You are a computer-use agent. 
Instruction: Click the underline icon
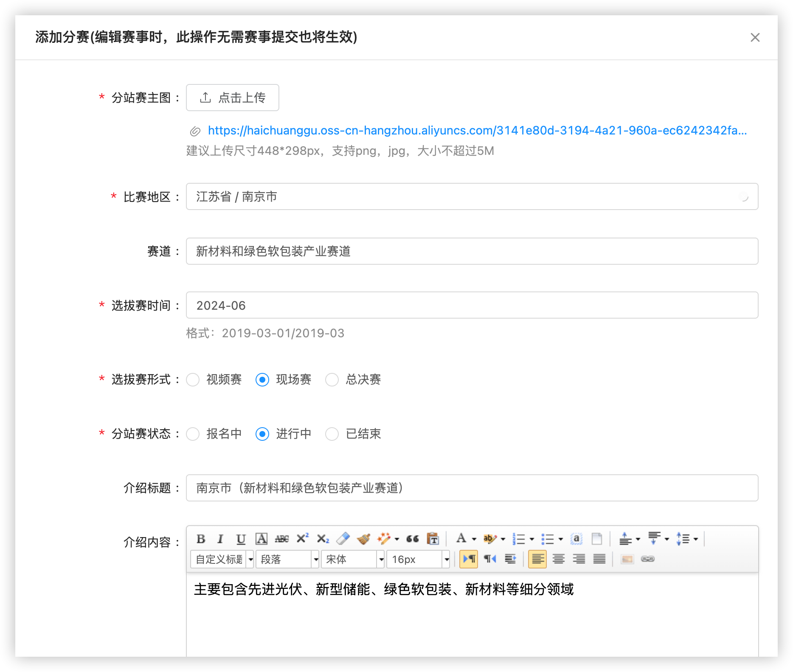241,539
